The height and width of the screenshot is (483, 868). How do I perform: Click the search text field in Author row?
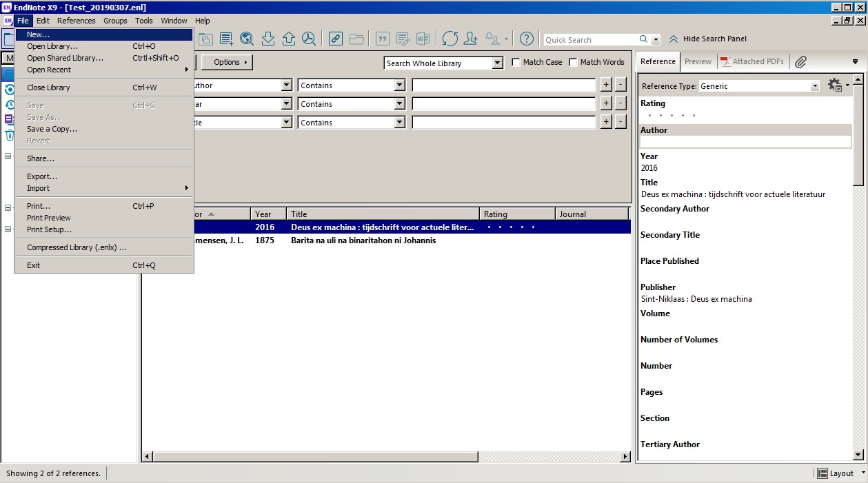504,85
